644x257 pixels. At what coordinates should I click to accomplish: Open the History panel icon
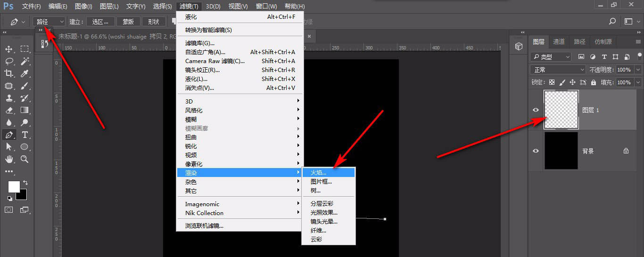45,44
